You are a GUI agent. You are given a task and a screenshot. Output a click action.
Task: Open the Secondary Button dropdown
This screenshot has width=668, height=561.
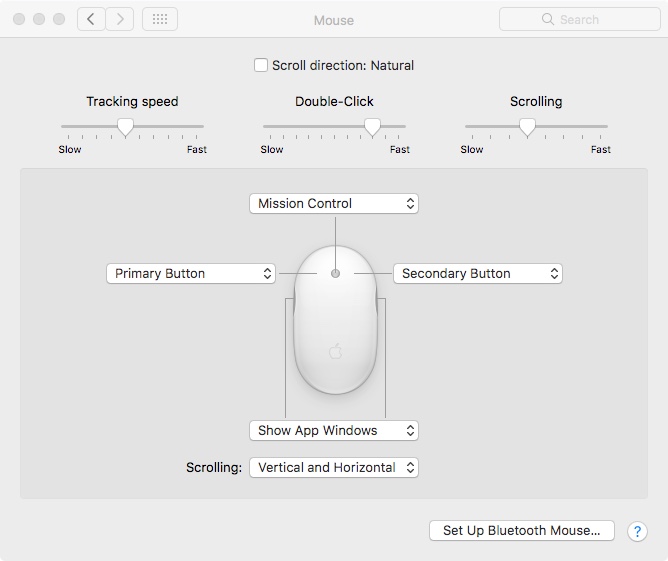pos(478,273)
